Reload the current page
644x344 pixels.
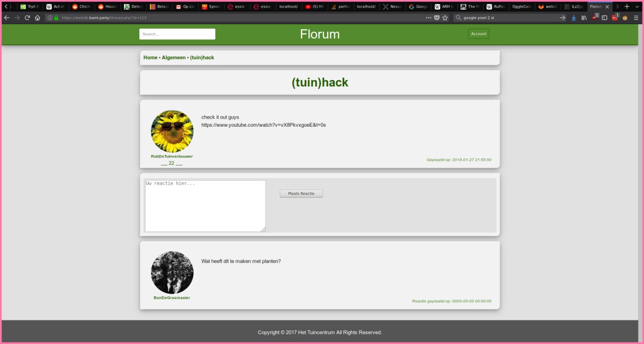27,18
